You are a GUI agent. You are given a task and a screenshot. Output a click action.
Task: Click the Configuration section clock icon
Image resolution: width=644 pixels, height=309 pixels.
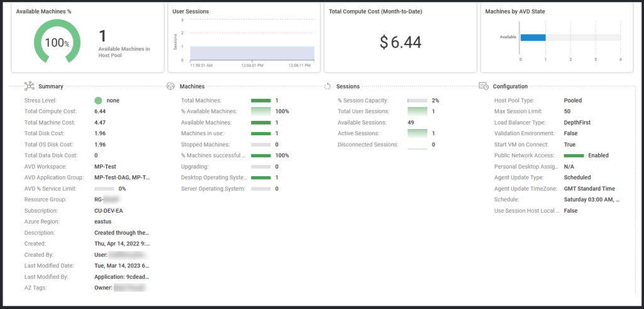[x=484, y=86]
